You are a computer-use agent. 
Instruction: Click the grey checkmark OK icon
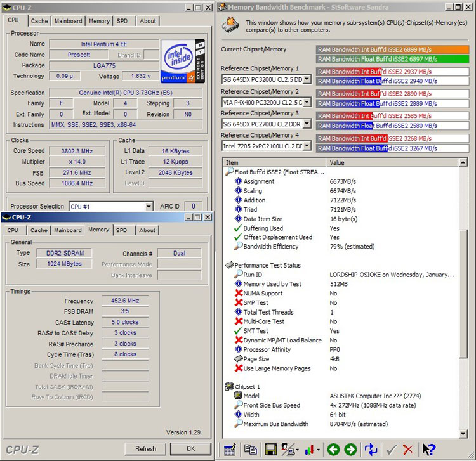tap(392, 450)
